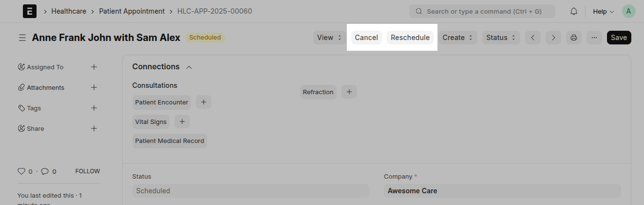Open the Status dropdown

501,38
